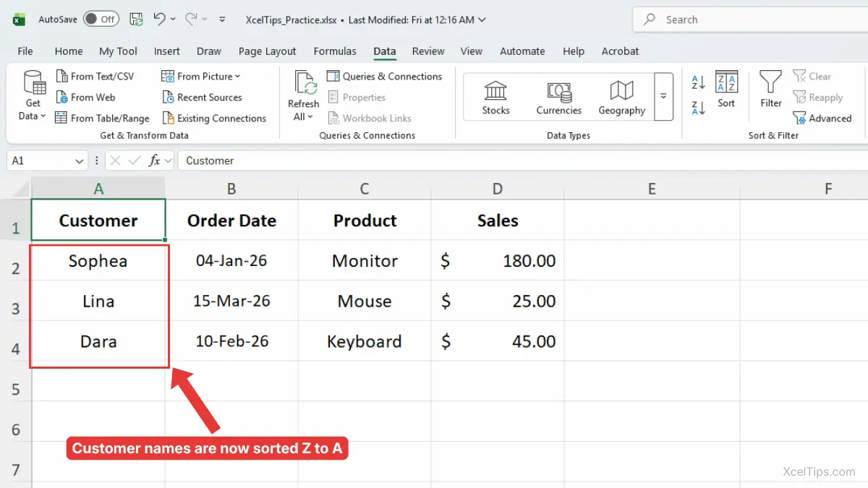This screenshot has height=488, width=868.
Task: Select the Geography data type
Action: click(621, 97)
